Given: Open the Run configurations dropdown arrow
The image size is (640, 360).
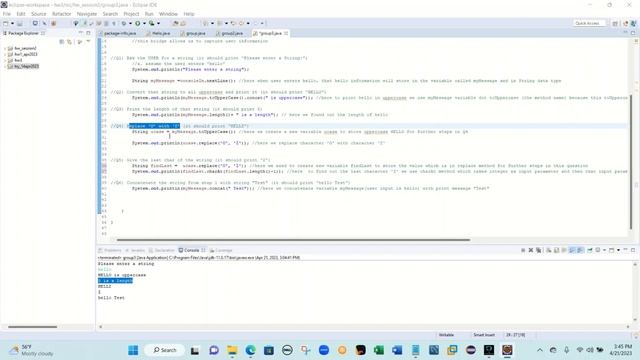Looking at the screenshot, I should click(144, 24).
